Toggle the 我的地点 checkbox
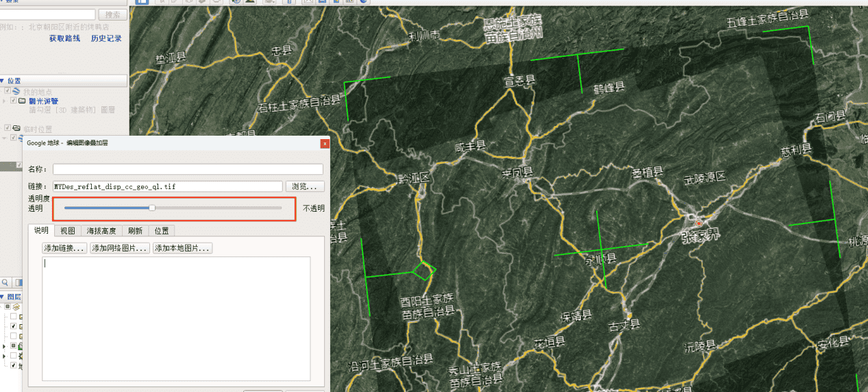Image resolution: width=868 pixels, height=392 pixels. tap(8, 91)
